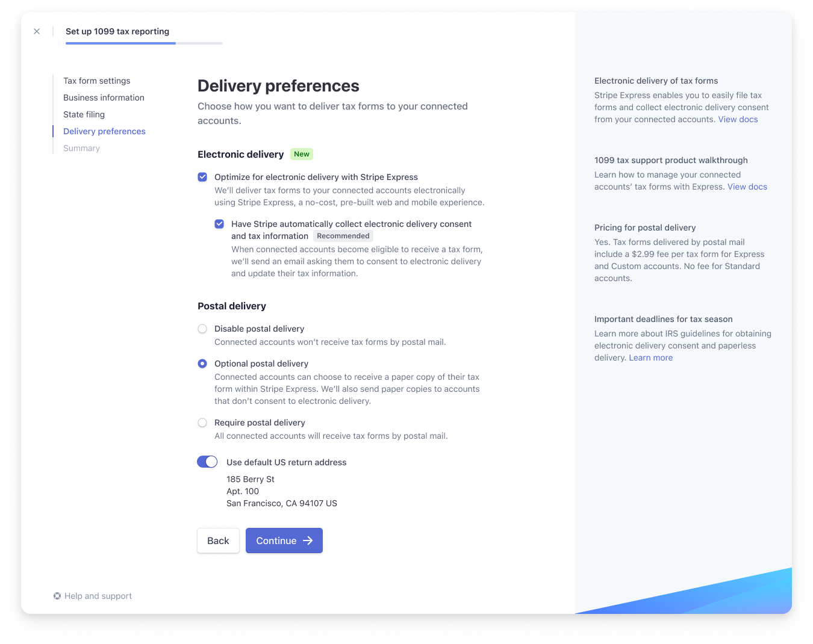Go to Tax form settings step
The height and width of the screenshot is (644, 813).
click(96, 81)
